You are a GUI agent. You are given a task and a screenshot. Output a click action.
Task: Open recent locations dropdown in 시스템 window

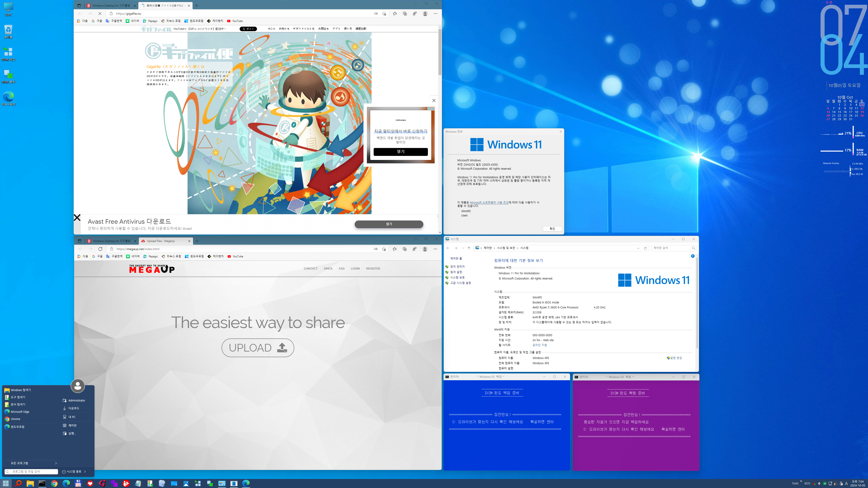(463, 248)
